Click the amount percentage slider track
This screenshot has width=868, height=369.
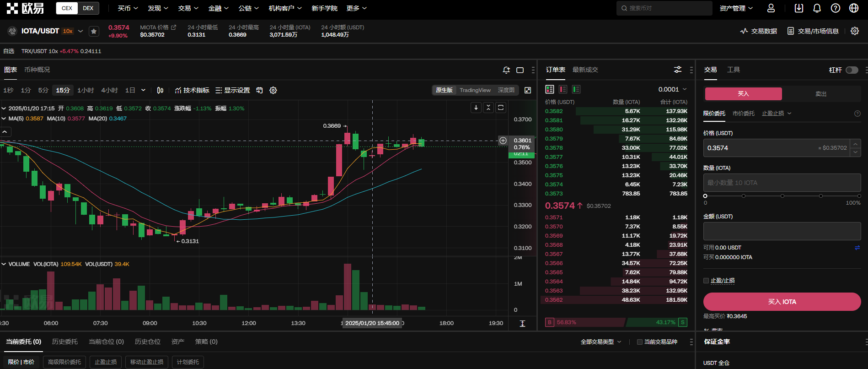point(782,196)
